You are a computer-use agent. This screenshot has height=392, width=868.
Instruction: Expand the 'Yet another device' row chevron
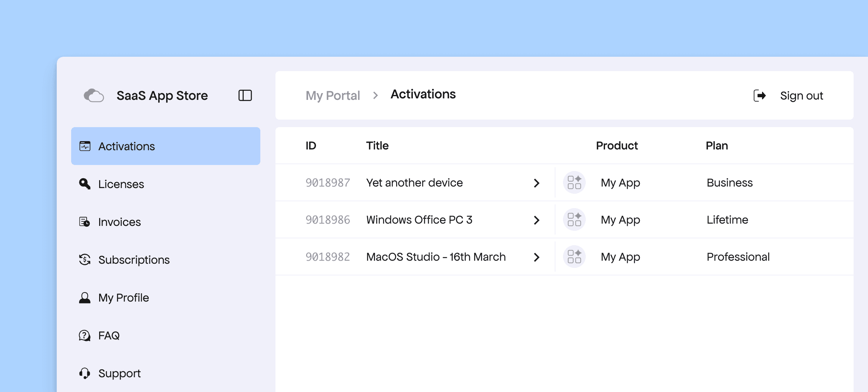coord(536,183)
